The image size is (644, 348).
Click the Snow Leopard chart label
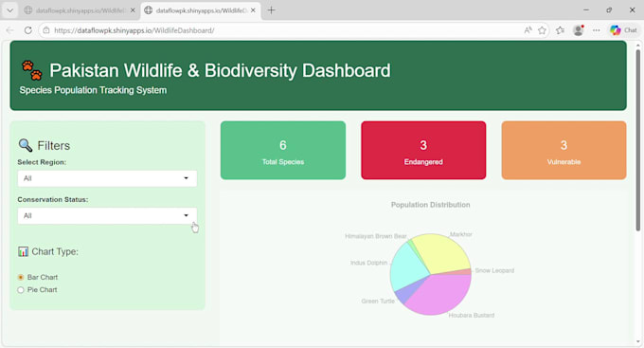point(494,270)
